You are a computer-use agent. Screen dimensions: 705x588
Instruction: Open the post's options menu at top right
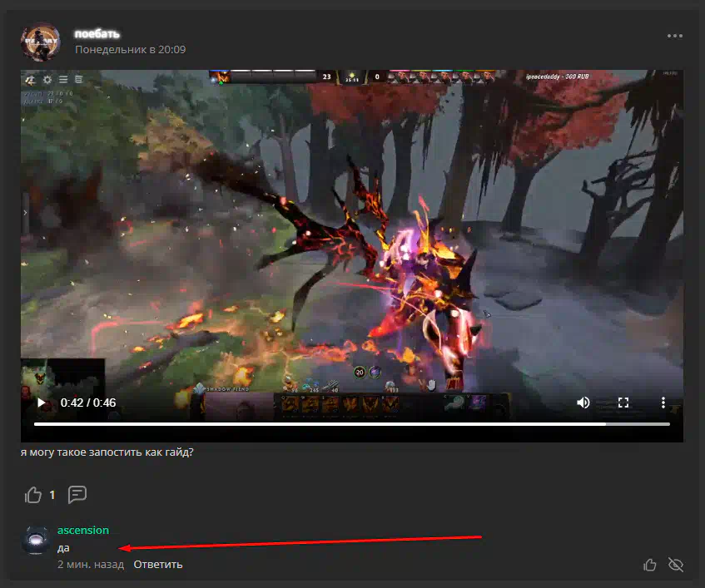674,37
